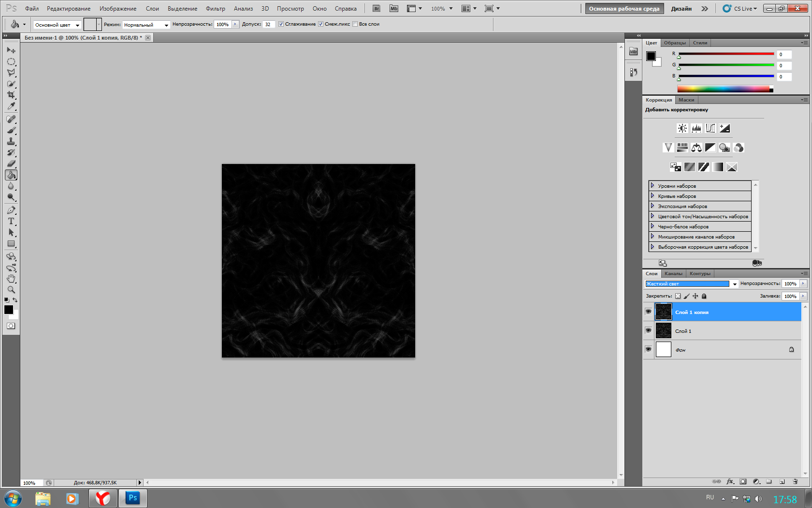Select the Дизайн workspace
The width and height of the screenshot is (812, 508).
coord(681,9)
